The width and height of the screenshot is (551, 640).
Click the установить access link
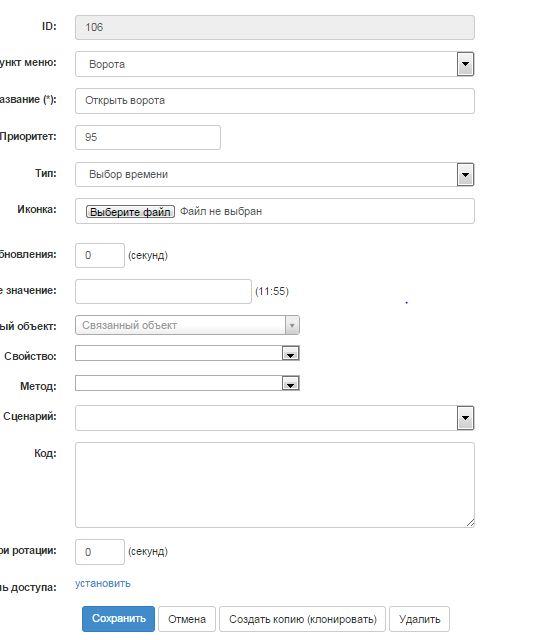point(102,584)
